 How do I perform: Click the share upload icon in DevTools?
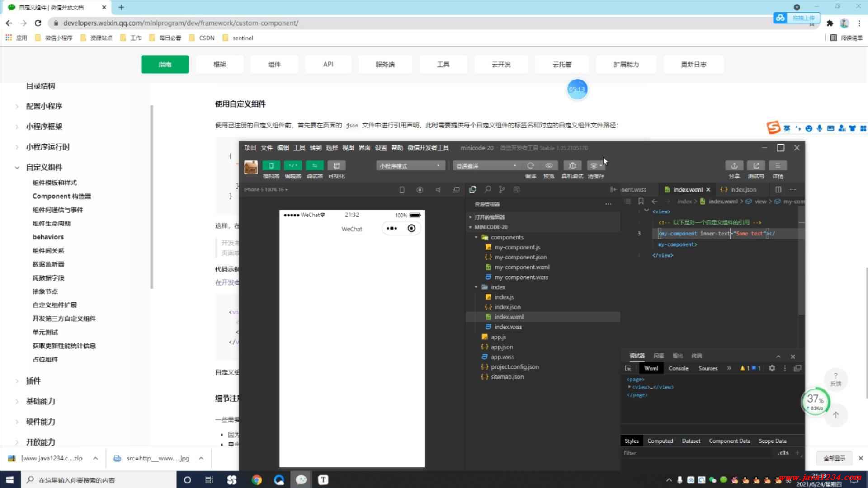[x=734, y=165]
